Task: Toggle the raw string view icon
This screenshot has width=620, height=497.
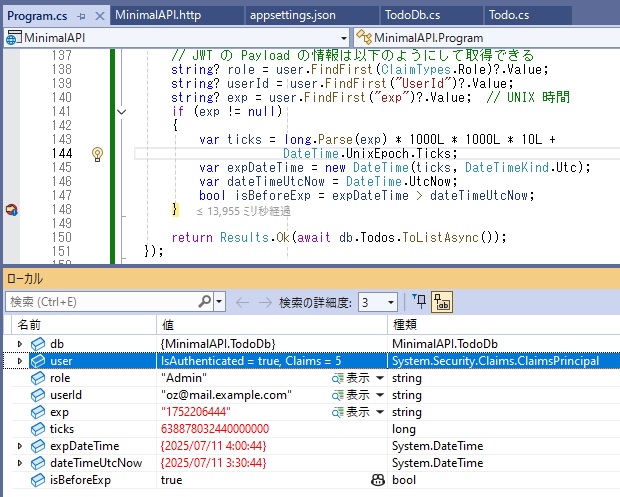Action: [442, 302]
